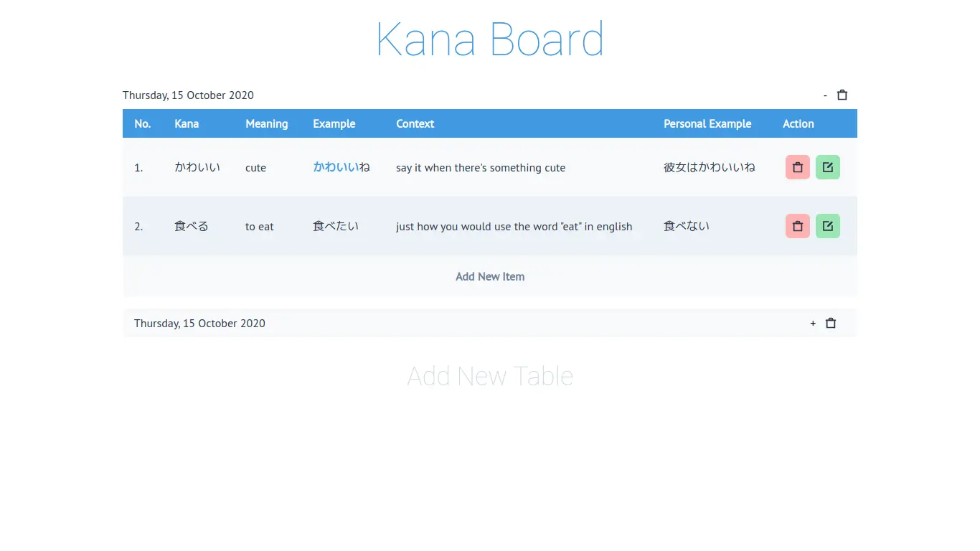Click the Kana Board page title
The width and height of the screenshot is (980, 551).
pos(490,39)
